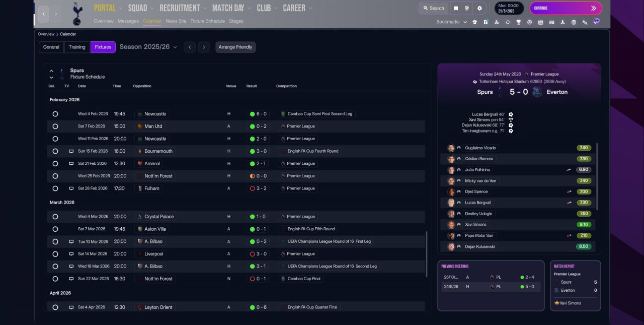Select the Aston Villa fixture radio button
The image size is (644, 325).
point(55,229)
